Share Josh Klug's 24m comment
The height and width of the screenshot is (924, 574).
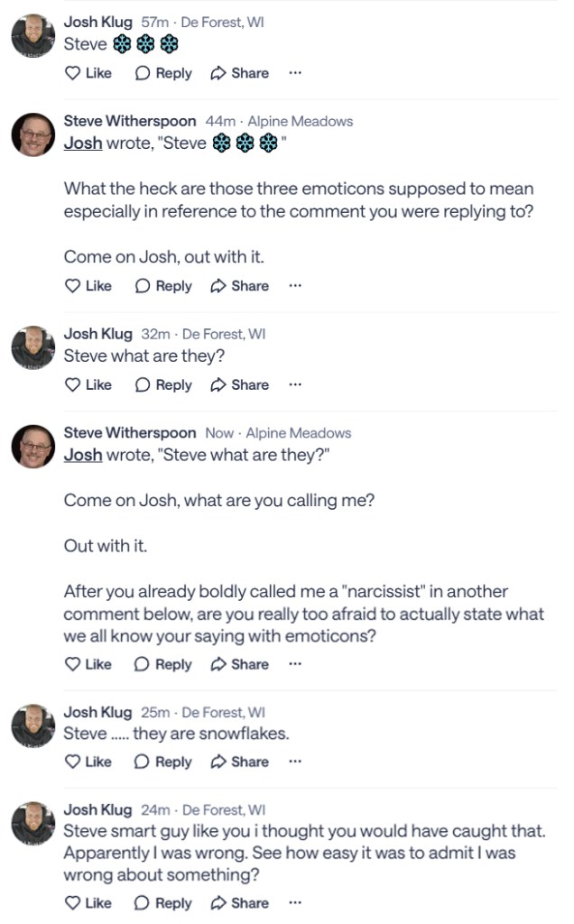pyautogui.click(x=239, y=902)
